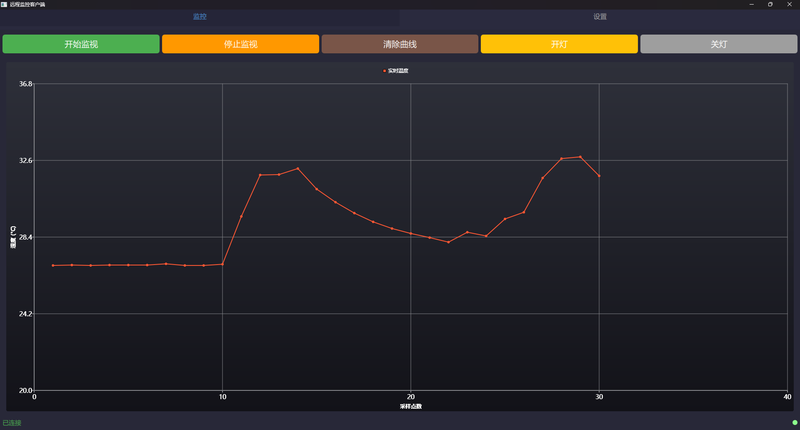Screen dimensions: 800x430
Task: Click the 开始监视 green button
Action: [81, 44]
